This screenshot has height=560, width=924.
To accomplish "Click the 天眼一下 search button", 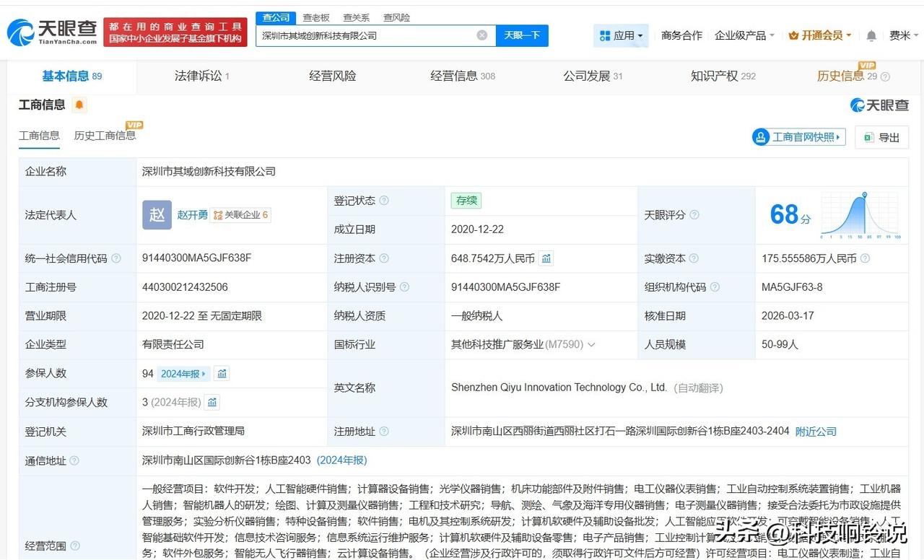I will point(522,35).
